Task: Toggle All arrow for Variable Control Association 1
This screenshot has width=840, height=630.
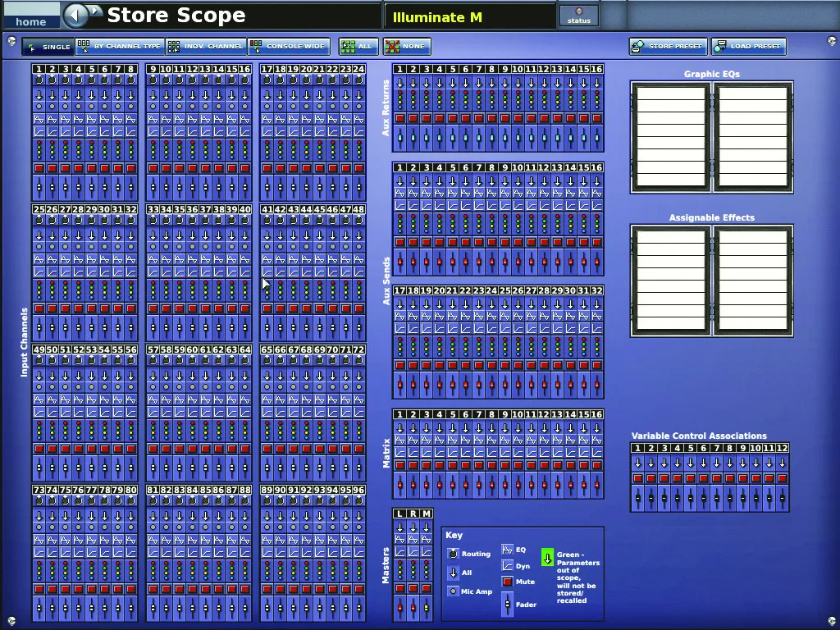Action: 638,463
